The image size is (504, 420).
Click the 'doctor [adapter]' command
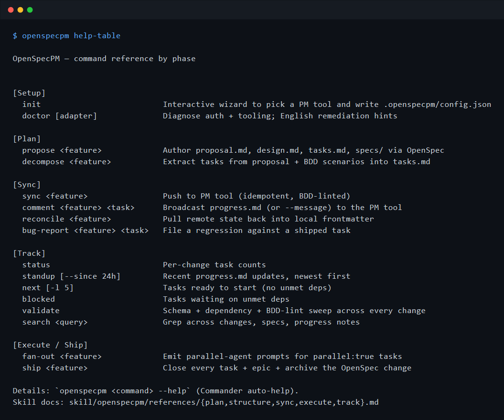[x=59, y=116]
